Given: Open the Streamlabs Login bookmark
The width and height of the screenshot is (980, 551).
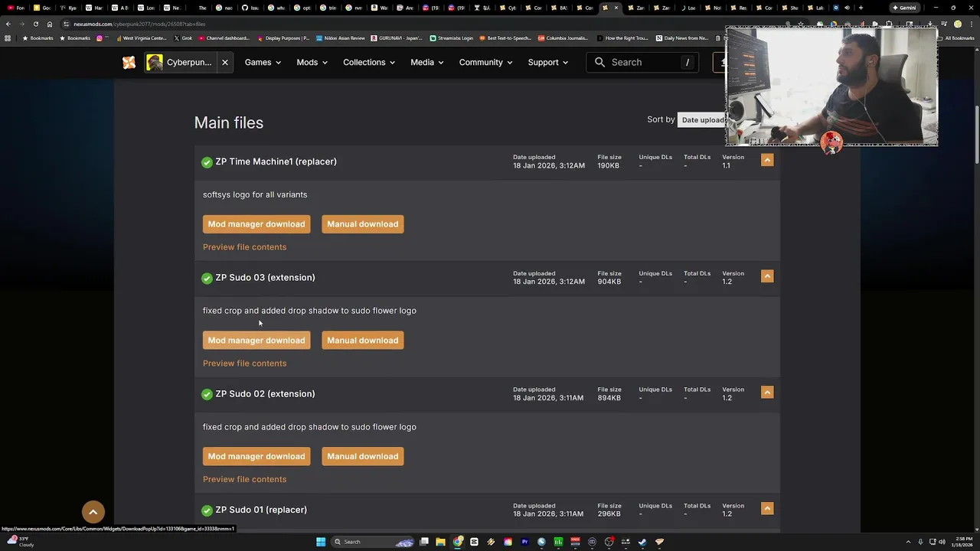Looking at the screenshot, I should (452, 38).
